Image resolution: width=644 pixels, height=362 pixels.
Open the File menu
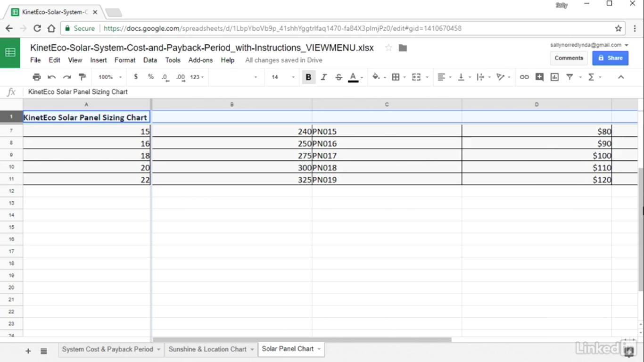click(35, 60)
